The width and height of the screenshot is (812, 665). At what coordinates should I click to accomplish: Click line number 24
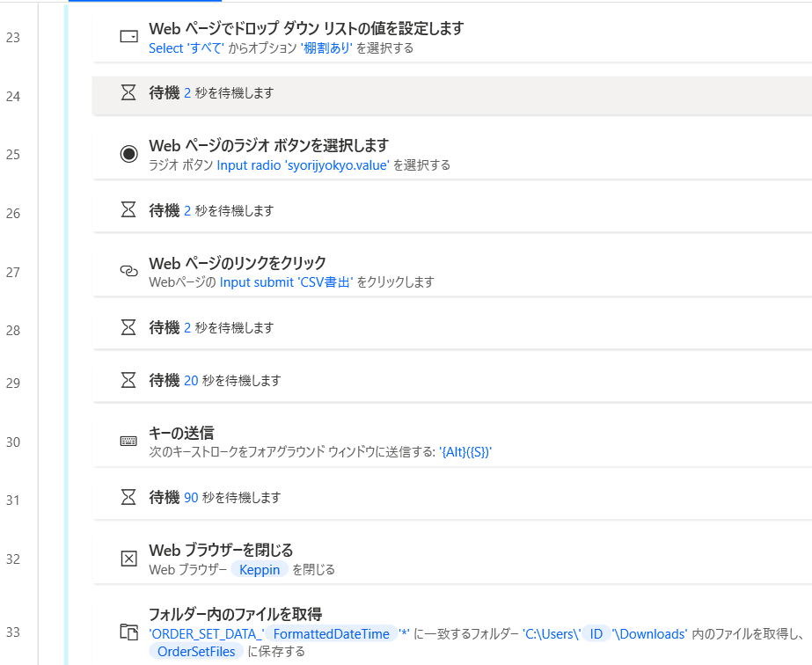pos(13,97)
